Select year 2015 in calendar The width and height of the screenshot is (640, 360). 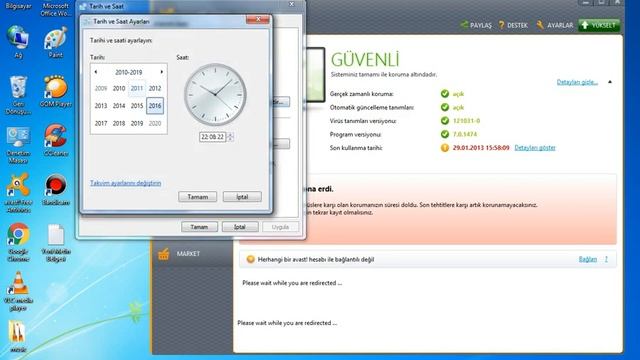pos(137,106)
